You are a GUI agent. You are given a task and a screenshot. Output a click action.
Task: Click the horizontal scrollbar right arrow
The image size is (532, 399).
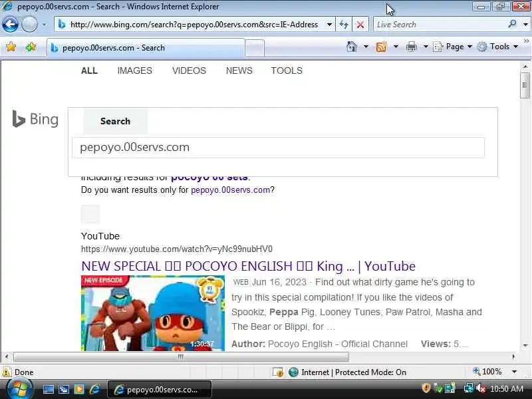(513, 356)
